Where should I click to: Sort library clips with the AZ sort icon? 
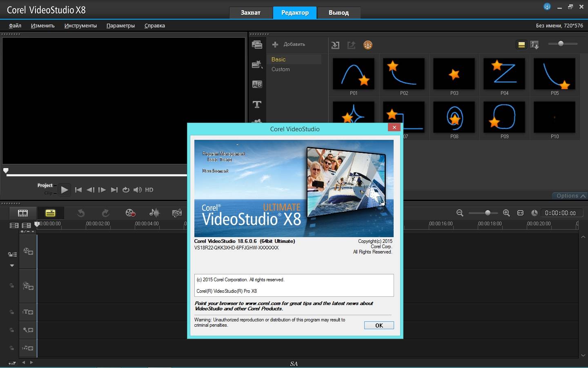[x=535, y=45]
